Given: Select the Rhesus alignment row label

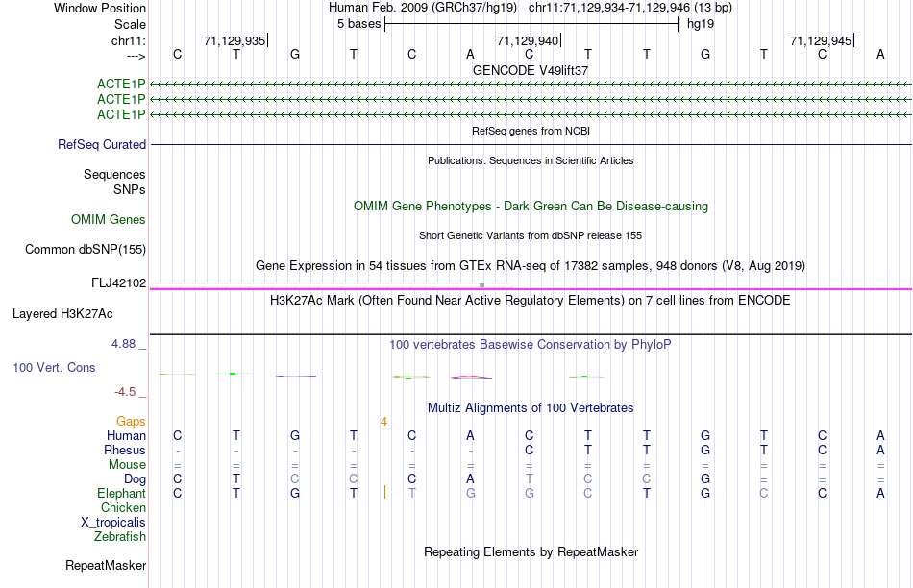Looking at the screenshot, I should (x=125, y=450).
